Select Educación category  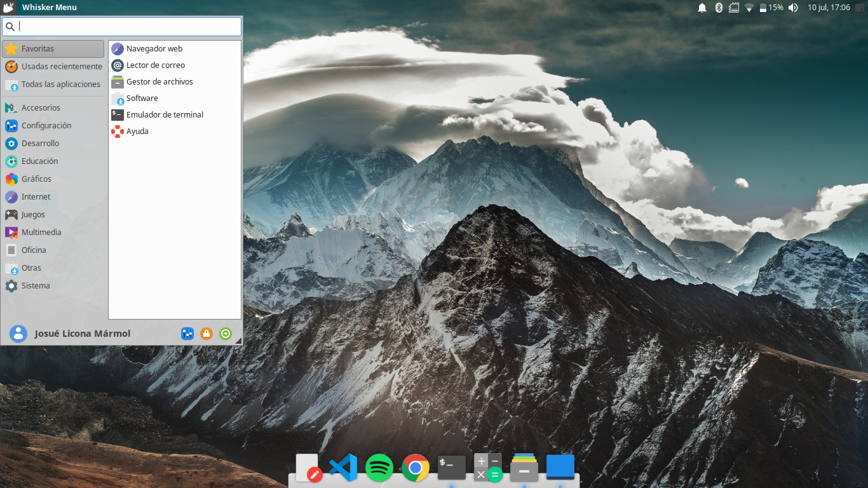[53, 161]
